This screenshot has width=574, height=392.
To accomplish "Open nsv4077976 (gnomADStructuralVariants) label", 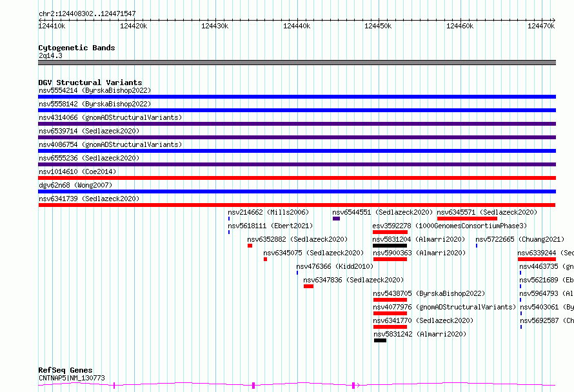I will 444,307.
